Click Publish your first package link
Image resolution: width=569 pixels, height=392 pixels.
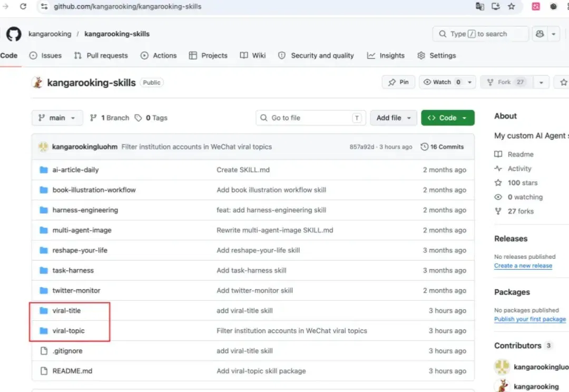[x=530, y=319]
